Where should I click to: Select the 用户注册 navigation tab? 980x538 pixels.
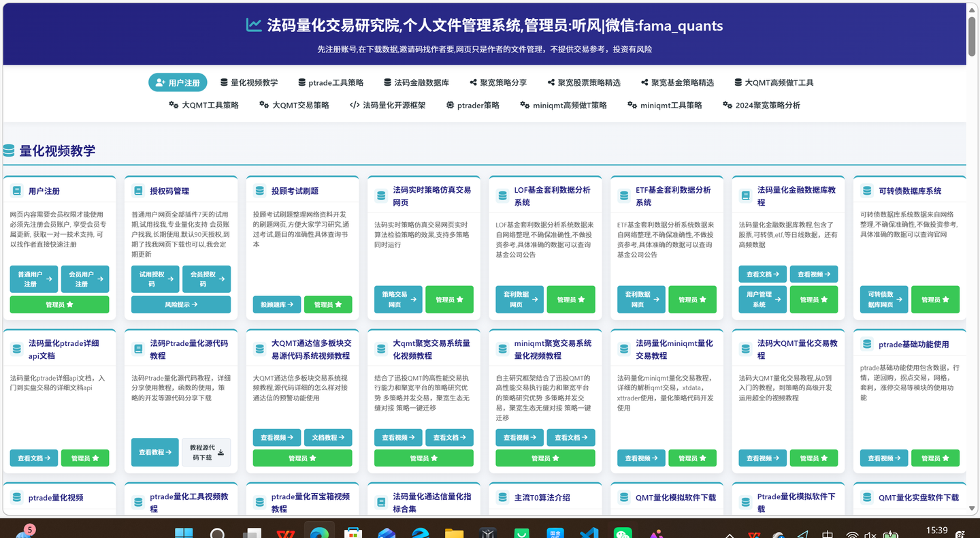tap(178, 82)
